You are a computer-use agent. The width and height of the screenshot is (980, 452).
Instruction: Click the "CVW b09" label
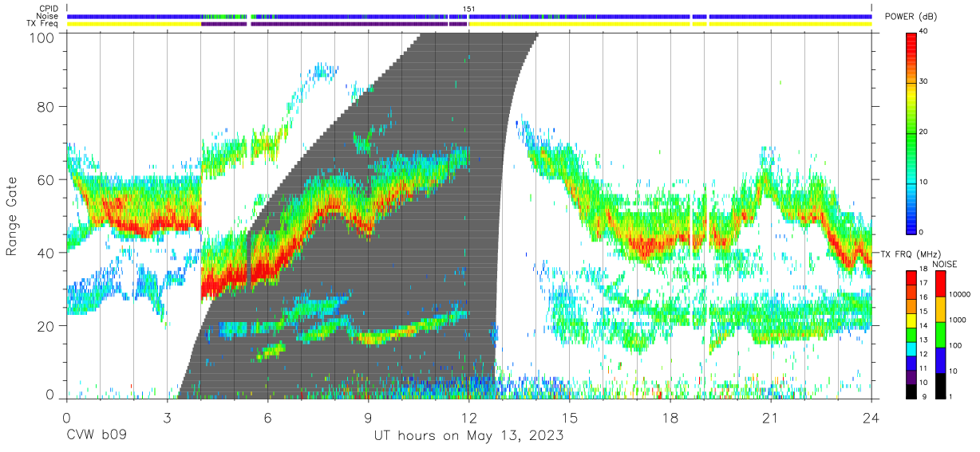click(97, 436)
